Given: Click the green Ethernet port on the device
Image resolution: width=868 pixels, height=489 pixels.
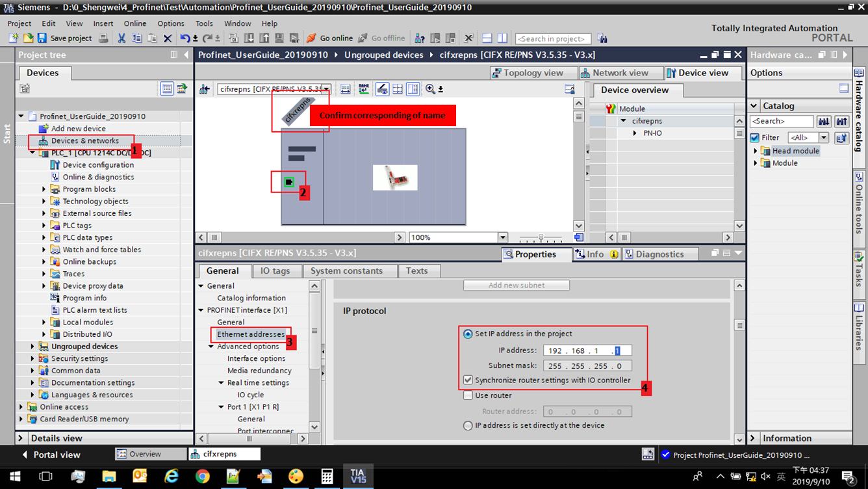Looking at the screenshot, I should (x=289, y=182).
